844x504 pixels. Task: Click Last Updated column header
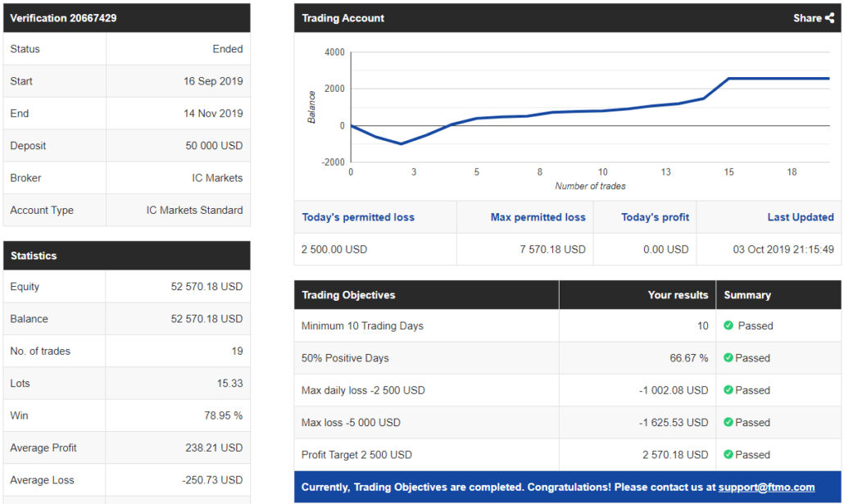[x=801, y=217]
